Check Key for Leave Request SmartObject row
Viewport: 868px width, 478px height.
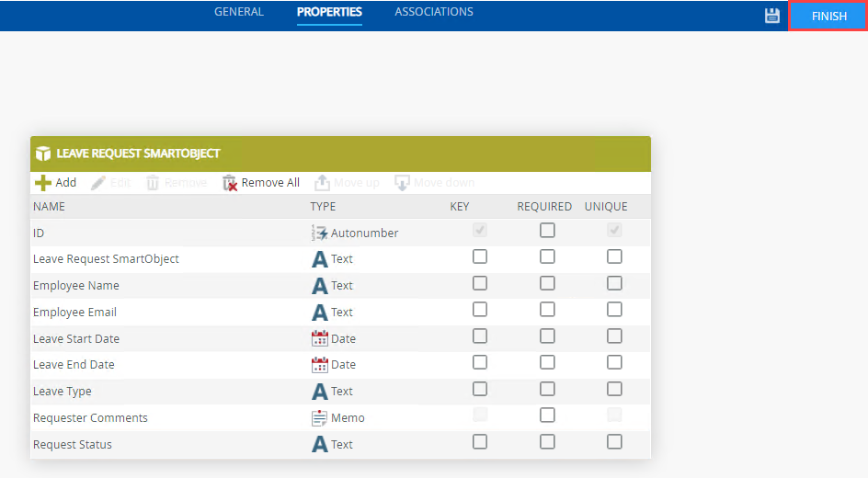(480, 256)
